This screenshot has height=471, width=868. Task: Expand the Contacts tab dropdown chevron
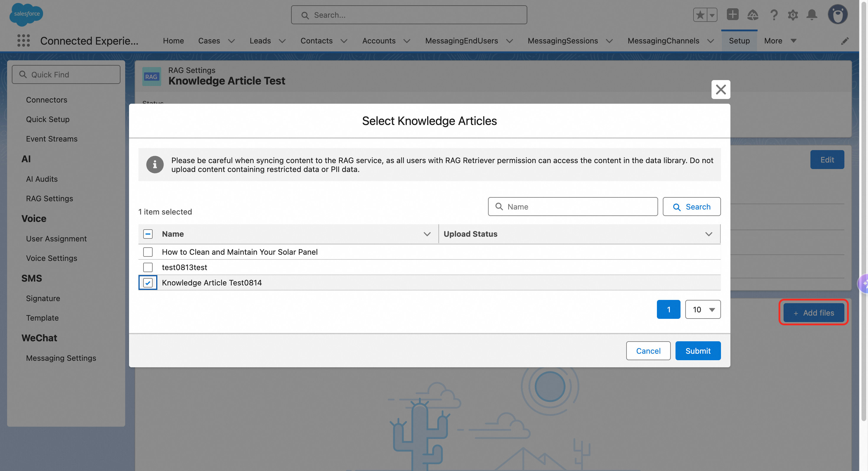tap(344, 41)
